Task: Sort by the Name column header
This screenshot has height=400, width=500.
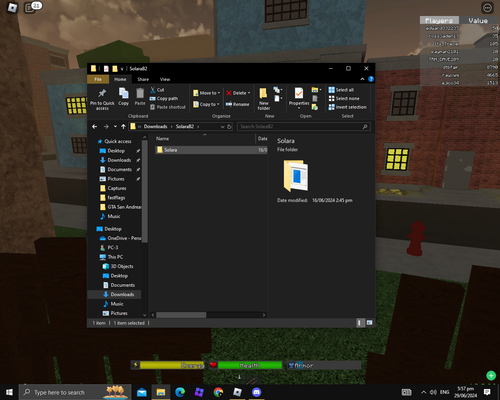Action: click(x=162, y=139)
